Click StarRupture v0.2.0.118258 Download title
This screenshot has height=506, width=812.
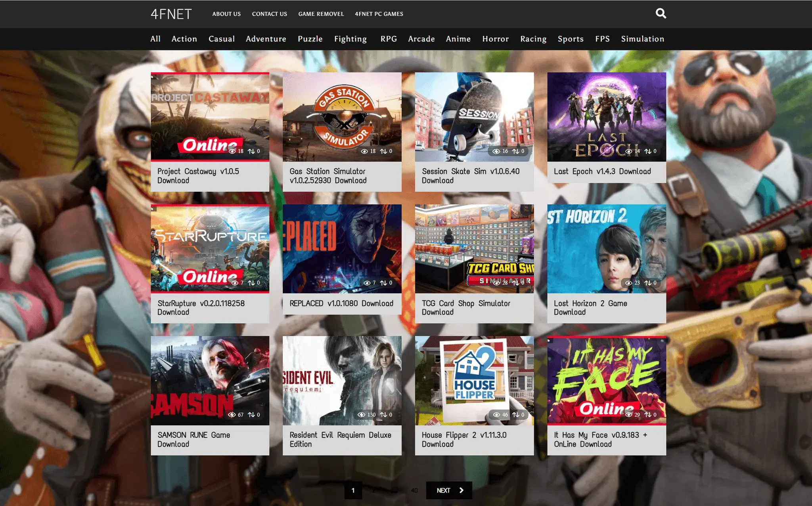201,308
